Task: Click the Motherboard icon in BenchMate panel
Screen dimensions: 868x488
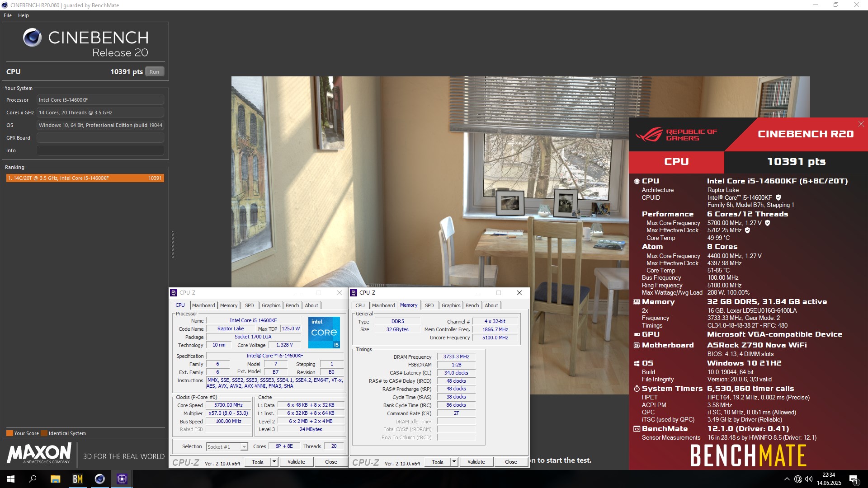Action: [x=637, y=345]
